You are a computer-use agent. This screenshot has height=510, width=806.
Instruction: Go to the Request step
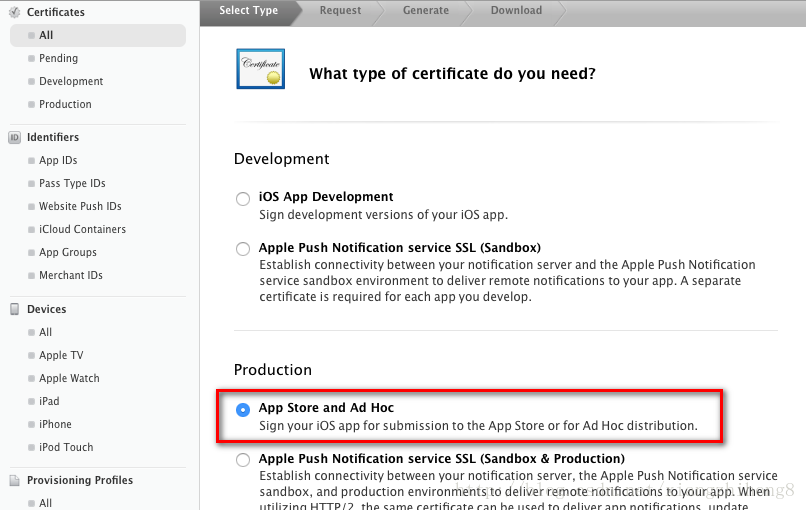point(340,10)
